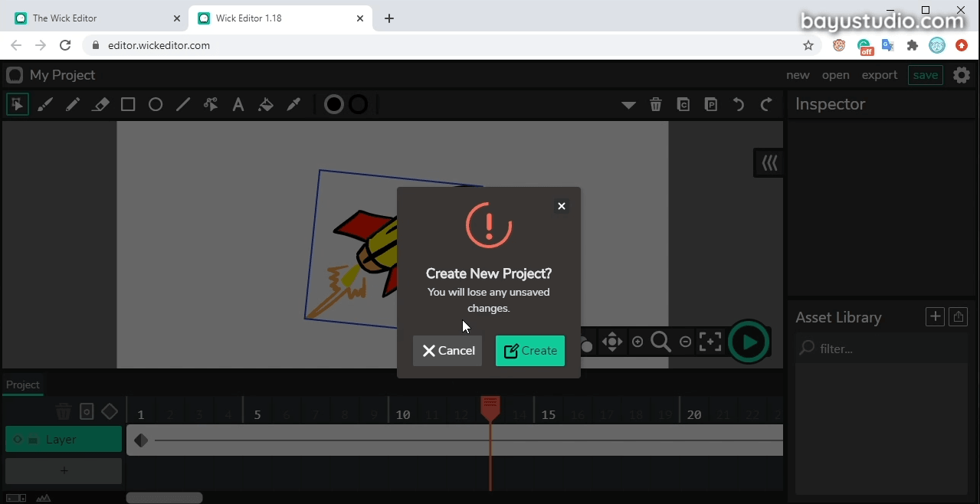980x504 pixels.
Task: Toggle the lock on the Layer
Action: tap(32, 439)
